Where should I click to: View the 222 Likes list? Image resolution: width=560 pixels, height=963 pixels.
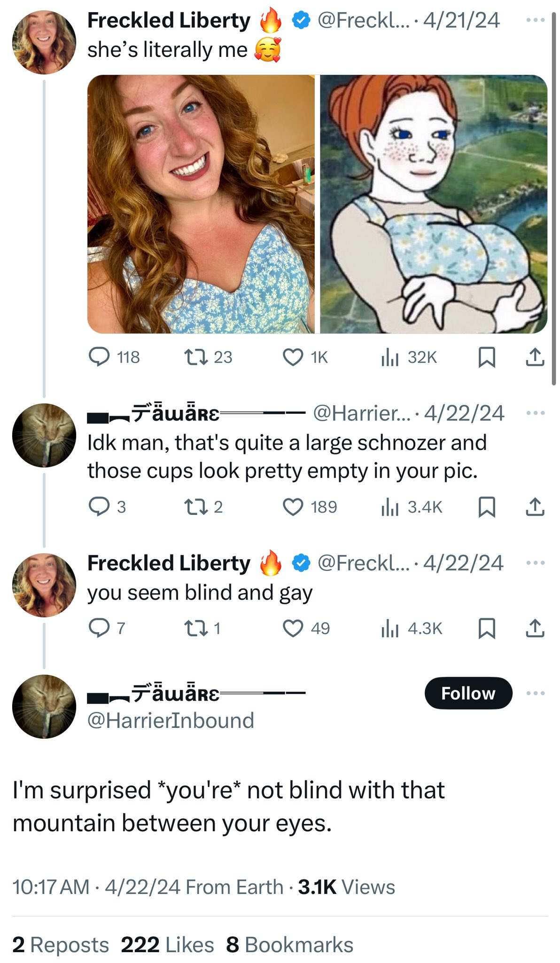pyautogui.click(x=167, y=945)
